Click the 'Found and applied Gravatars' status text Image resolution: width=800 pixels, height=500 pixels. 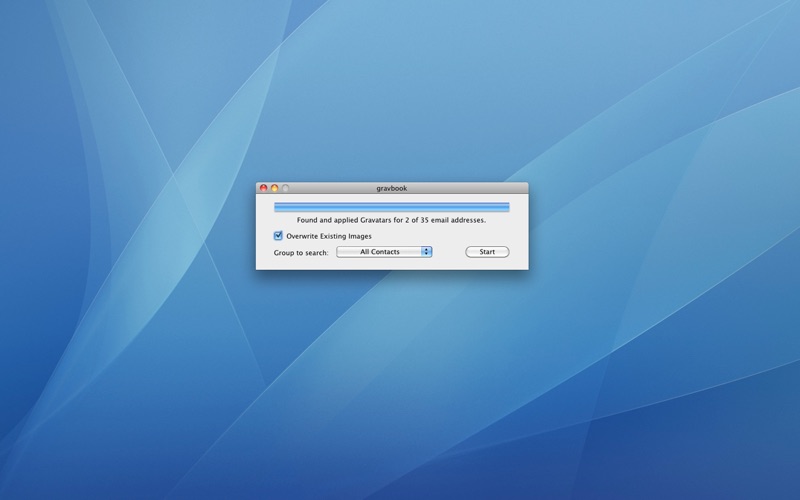coord(391,220)
